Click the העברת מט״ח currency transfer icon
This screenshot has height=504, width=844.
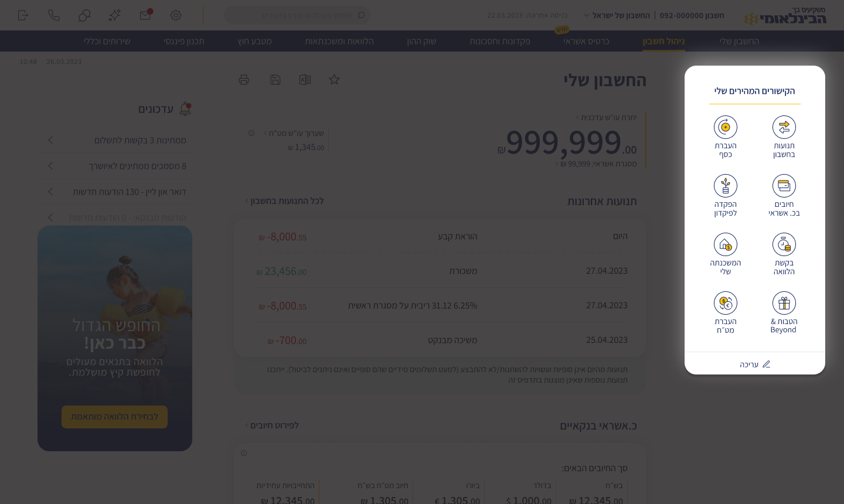tap(725, 303)
